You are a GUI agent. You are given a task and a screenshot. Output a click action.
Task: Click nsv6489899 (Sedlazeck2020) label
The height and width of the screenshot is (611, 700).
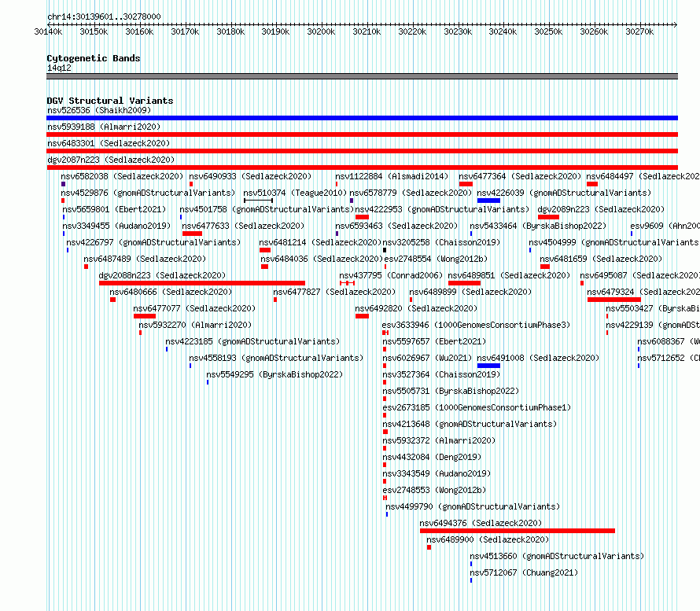click(x=470, y=292)
